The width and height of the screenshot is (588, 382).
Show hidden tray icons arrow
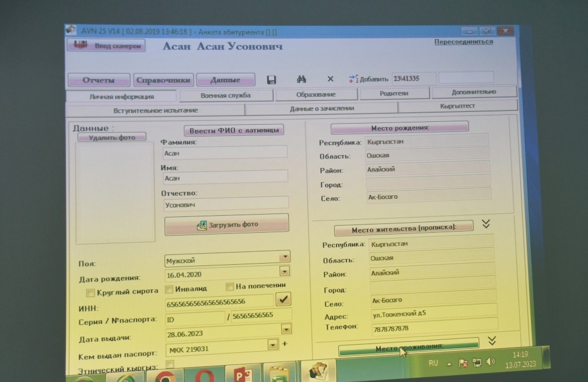pos(449,364)
